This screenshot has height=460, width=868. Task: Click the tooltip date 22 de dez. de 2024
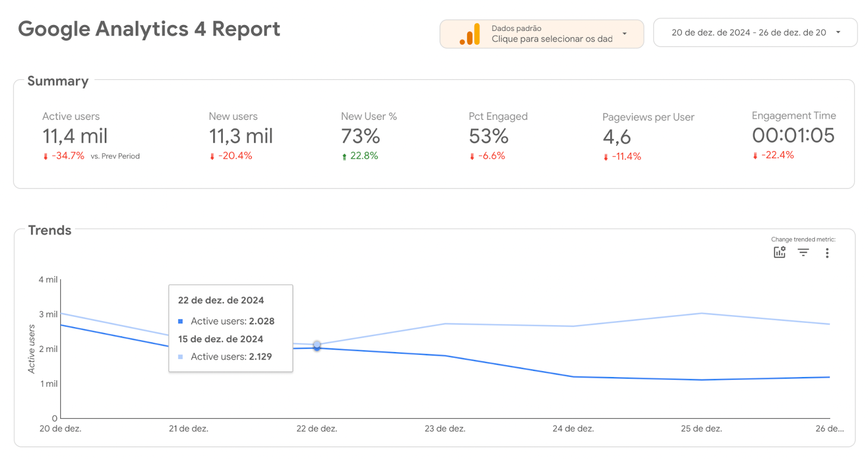(x=221, y=301)
